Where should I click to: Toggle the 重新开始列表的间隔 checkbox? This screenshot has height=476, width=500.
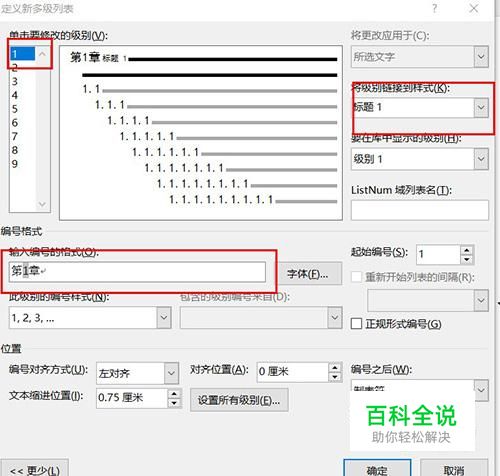pos(356,277)
